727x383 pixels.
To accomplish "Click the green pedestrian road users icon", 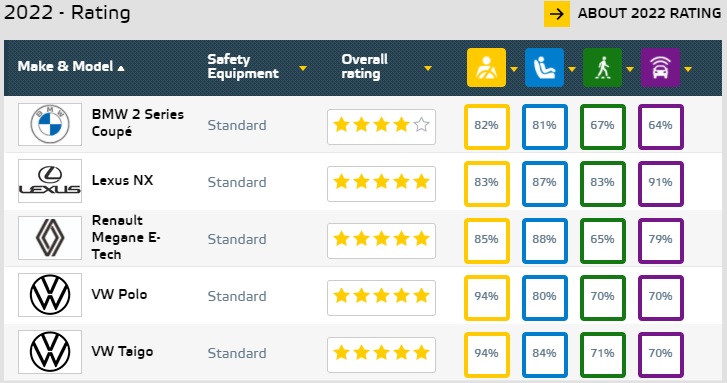I will point(602,68).
